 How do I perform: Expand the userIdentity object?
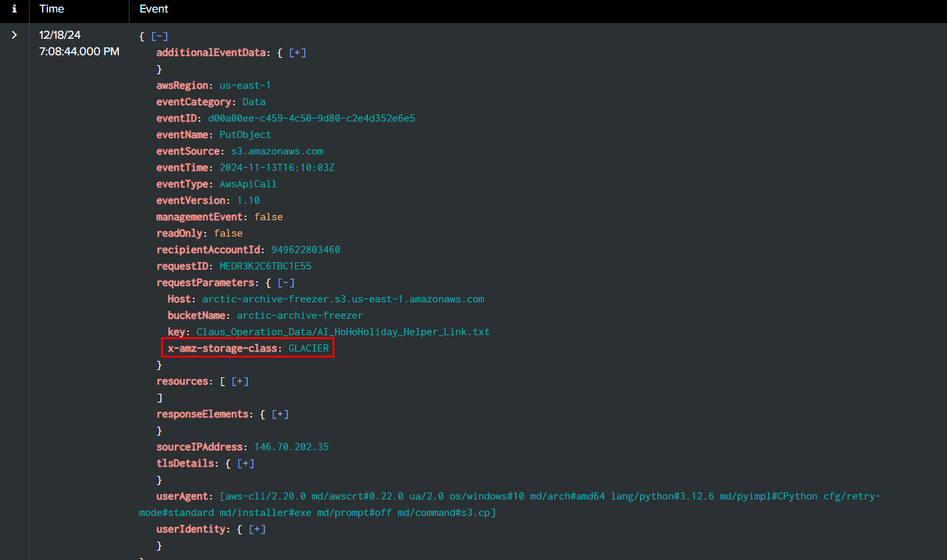pyautogui.click(x=257, y=529)
